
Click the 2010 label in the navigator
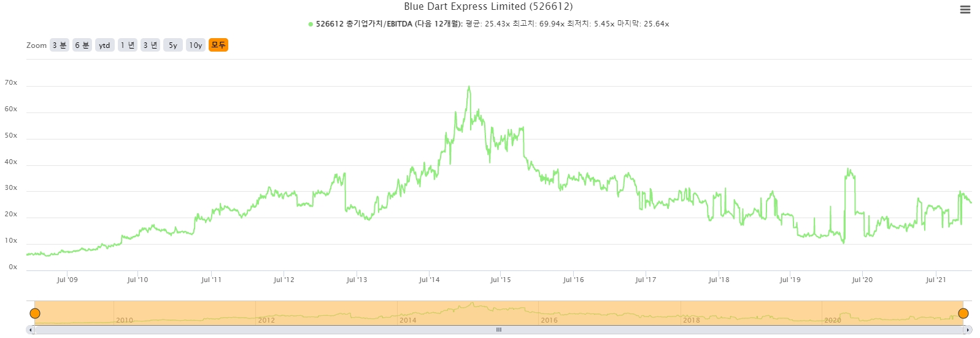pyautogui.click(x=125, y=320)
